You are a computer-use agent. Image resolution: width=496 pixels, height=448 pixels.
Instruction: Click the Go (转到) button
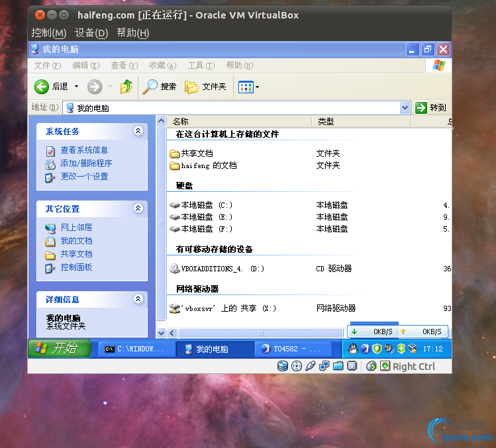(431, 108)
